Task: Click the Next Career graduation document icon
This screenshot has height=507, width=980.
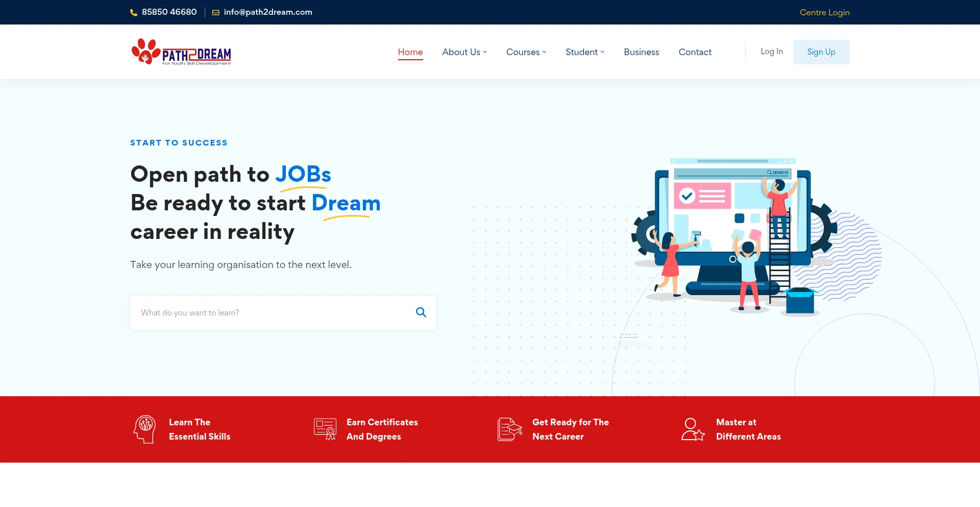Action: (509, 429)
